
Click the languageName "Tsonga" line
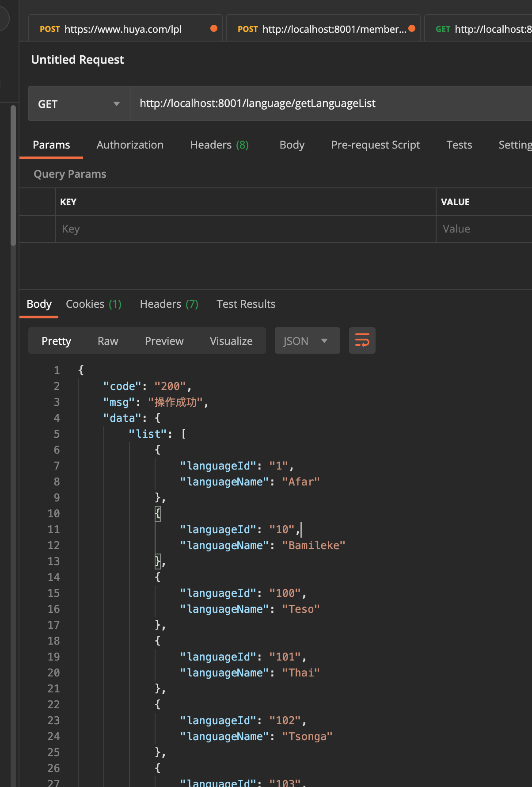point(256,737)
